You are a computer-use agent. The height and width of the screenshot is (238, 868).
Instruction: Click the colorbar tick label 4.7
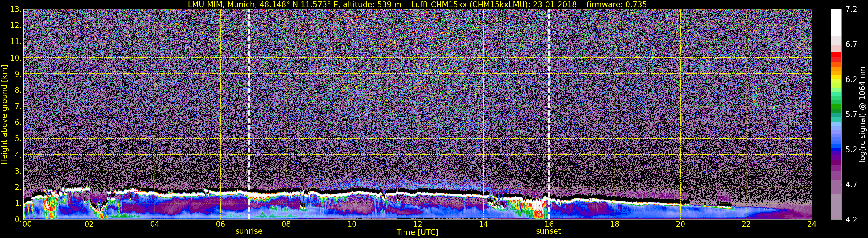click(851, 185)
